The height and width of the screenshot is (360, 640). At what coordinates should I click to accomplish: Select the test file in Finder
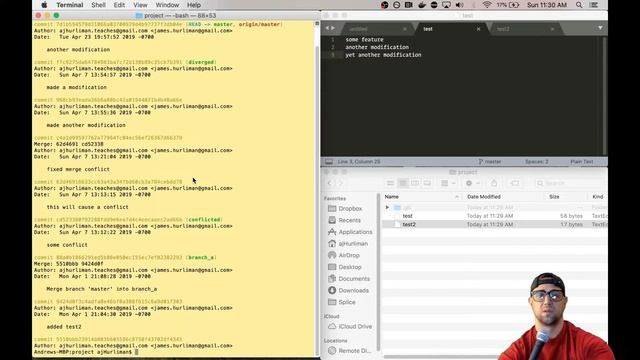coord(495,216)
